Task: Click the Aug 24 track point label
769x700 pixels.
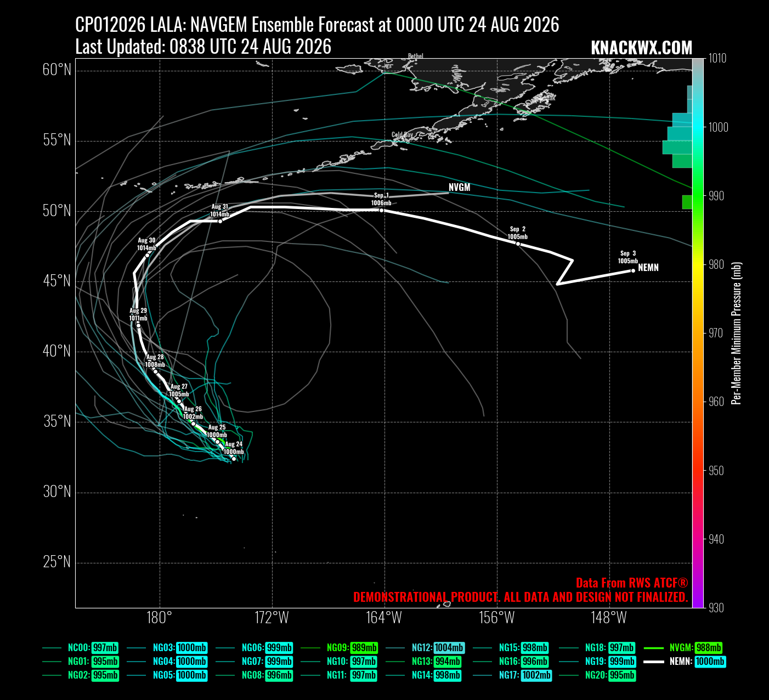Action: point(234,448)
